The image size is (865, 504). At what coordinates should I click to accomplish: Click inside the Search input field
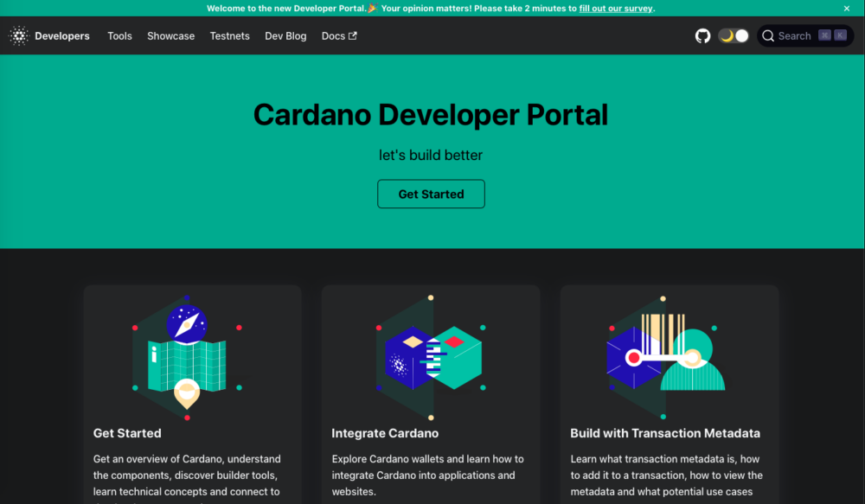point(796,35)
